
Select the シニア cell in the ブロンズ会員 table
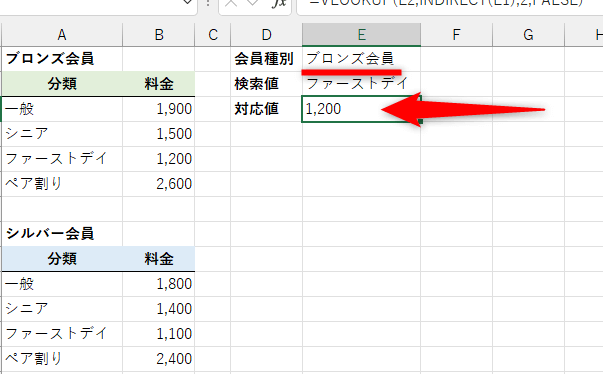62,134
